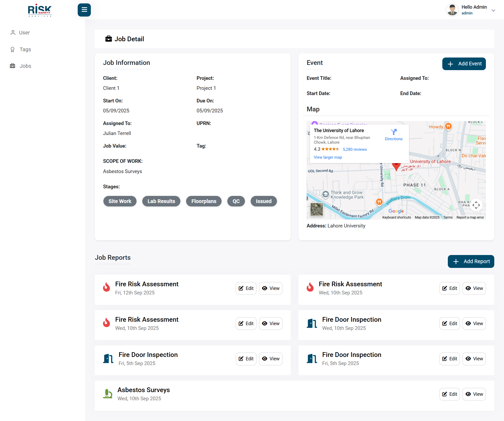The image size is (504, 421).
Task: Go to the Jobs sidebar section
Action: pos(25,66)
